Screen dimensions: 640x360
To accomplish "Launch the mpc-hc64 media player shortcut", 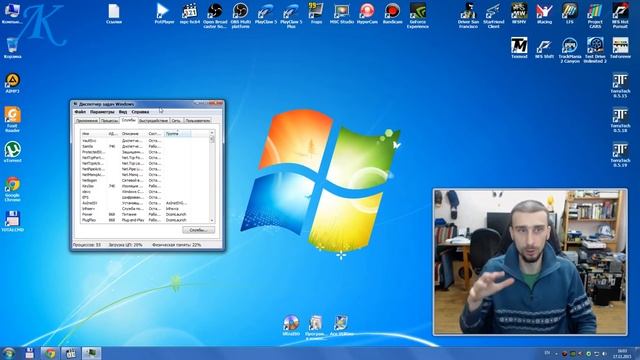I will 190,13.
